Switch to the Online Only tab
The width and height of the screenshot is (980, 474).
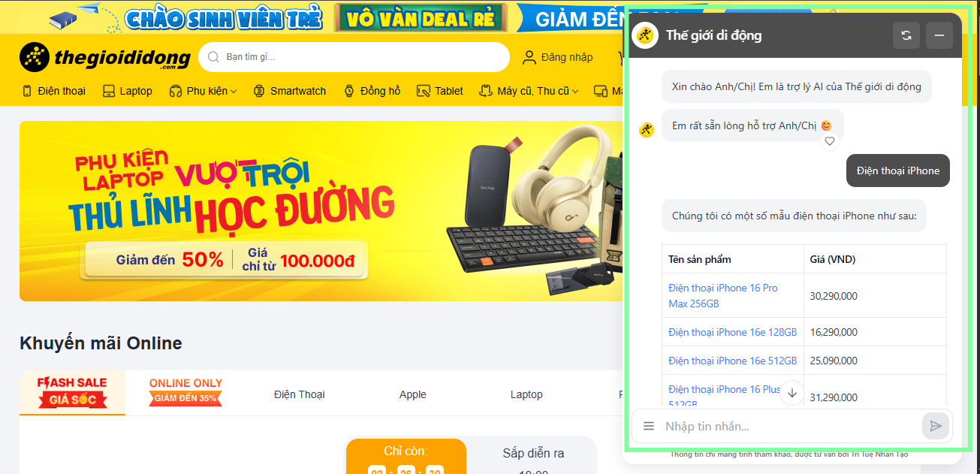point(185,392)
